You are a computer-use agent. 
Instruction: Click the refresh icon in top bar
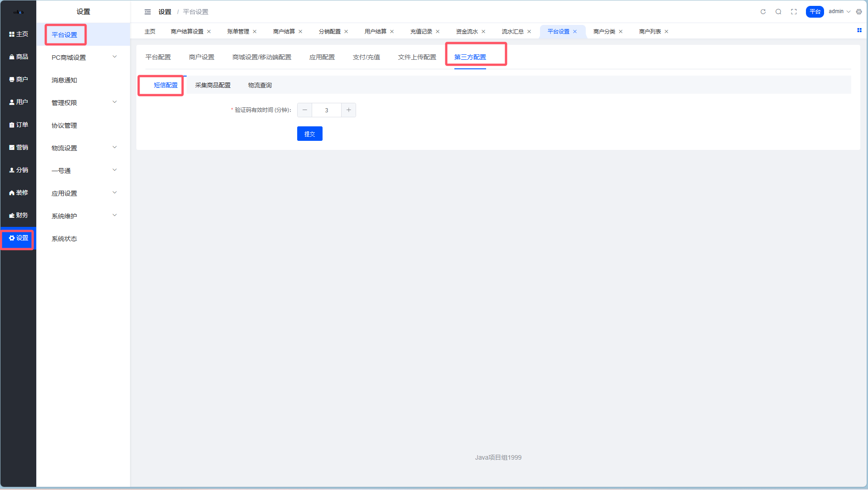pos(763,12)
